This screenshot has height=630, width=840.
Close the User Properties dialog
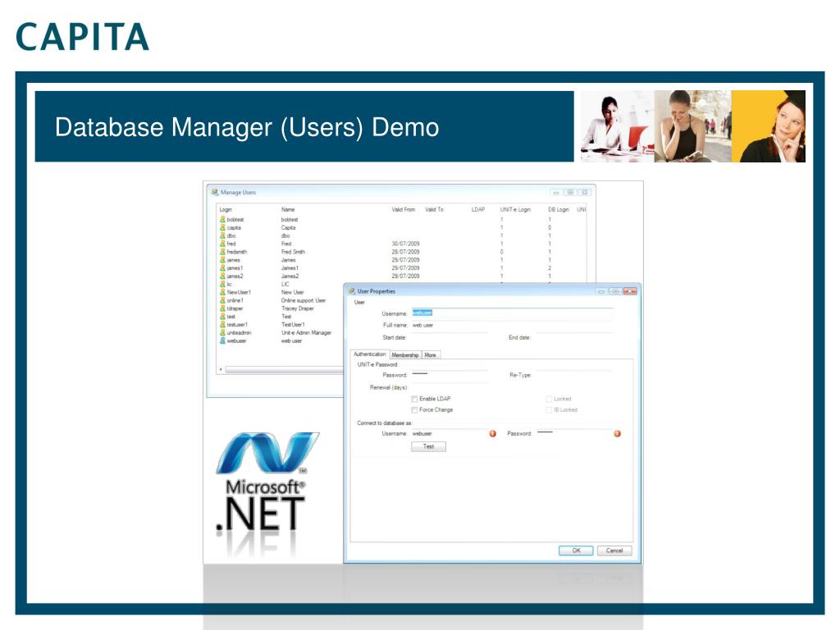coord(630,291)
